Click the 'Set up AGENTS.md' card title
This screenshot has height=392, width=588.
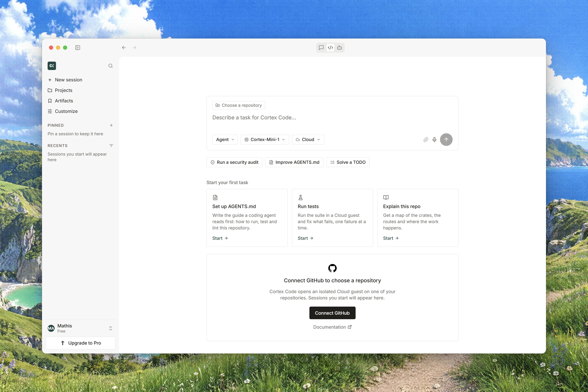coord(234,206)
